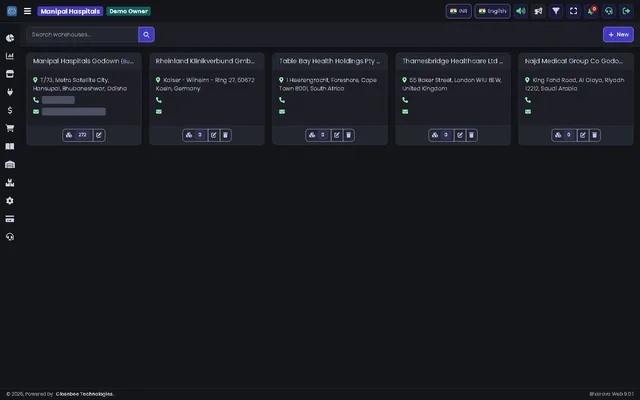Open the stock count on Table Bay Health card
Screen dimensions: 640x400
(x=318, y=135)
